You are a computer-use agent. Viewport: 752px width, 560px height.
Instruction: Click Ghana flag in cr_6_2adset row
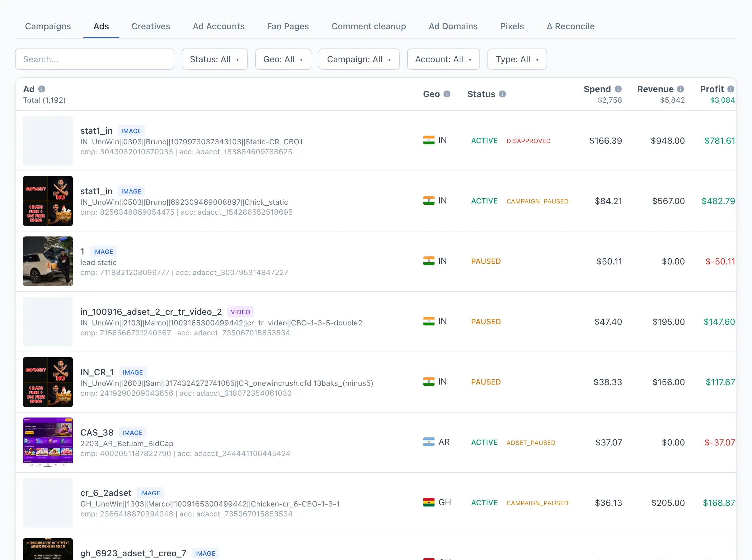pos(429,502)
